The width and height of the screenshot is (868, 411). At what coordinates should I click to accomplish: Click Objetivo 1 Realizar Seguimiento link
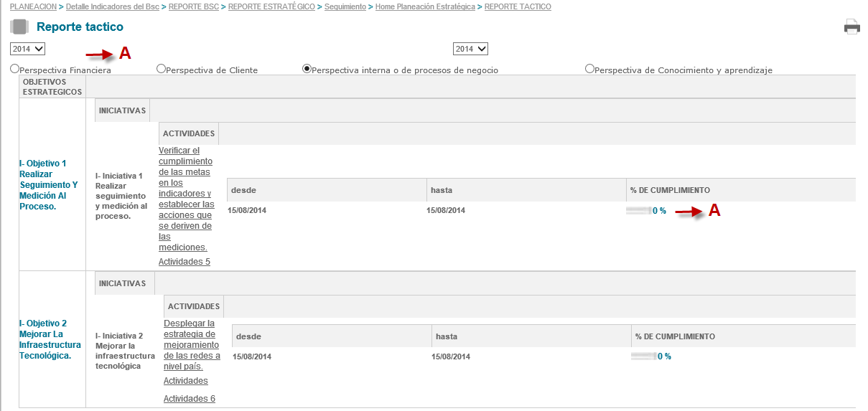(x=48, y=184)
